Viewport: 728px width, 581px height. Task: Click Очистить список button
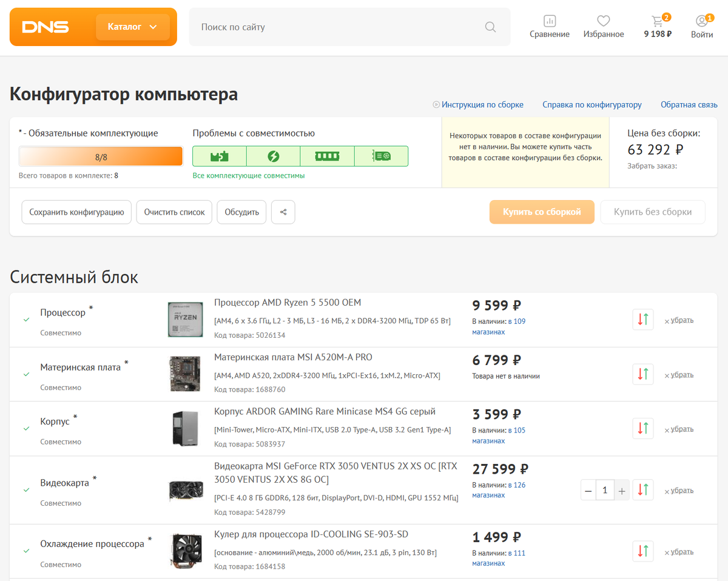[x=174, y=212]
